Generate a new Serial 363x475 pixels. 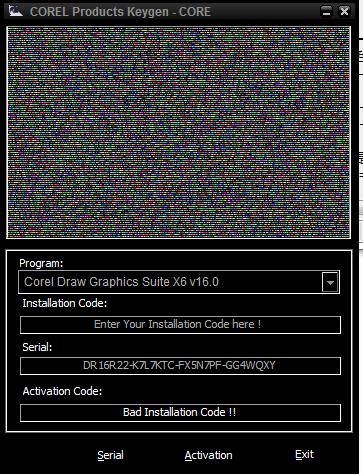(x=110, y=455)
